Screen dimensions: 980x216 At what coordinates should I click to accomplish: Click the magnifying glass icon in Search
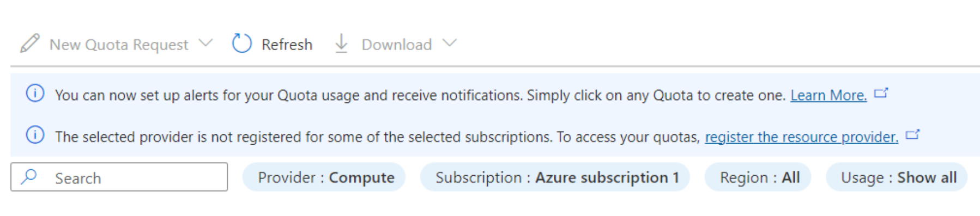pos(29,176)
